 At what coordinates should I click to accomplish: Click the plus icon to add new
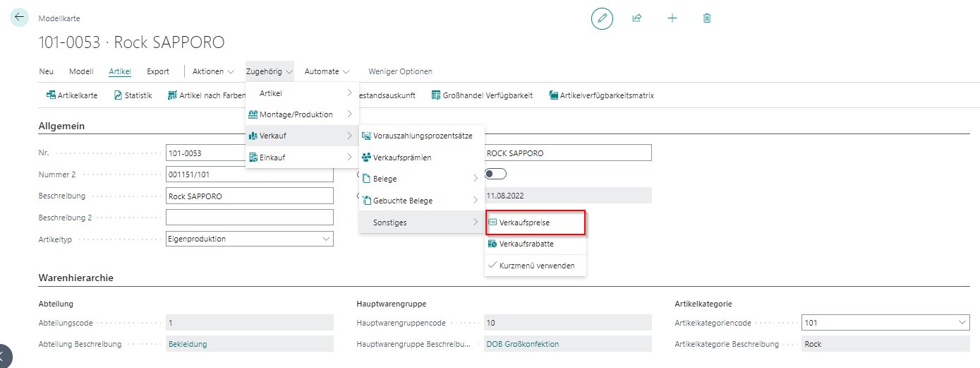pos(672,18)
